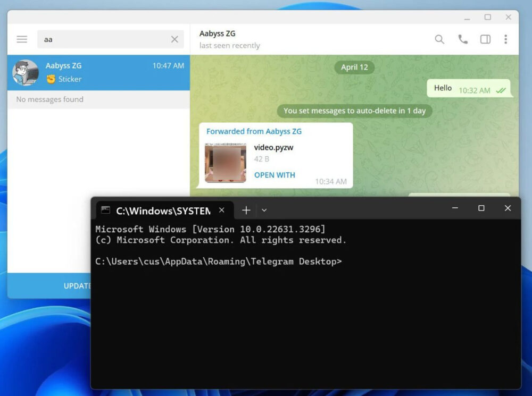
Task: Click 'Forwarded from Aabyss ZG' link
Action: 254,131
